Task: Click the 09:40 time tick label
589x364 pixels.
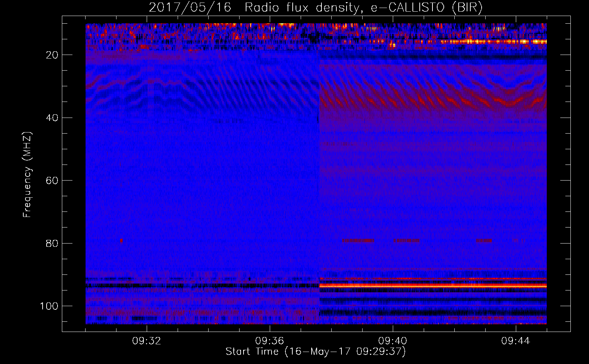Action: coord(393,341)
